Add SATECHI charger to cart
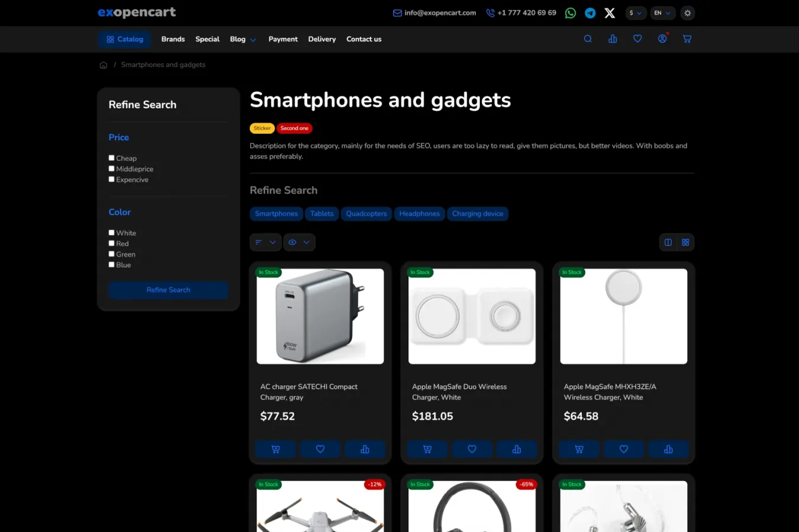This screenshot has width=799, height=532. click(x=276, y=449)
